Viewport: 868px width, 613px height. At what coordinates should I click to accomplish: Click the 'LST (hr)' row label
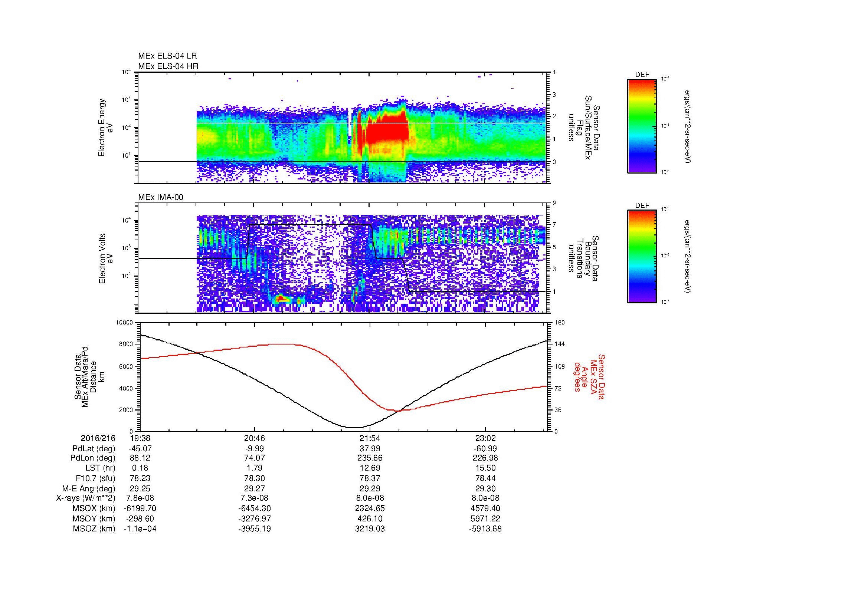click(x=100, y=468)
